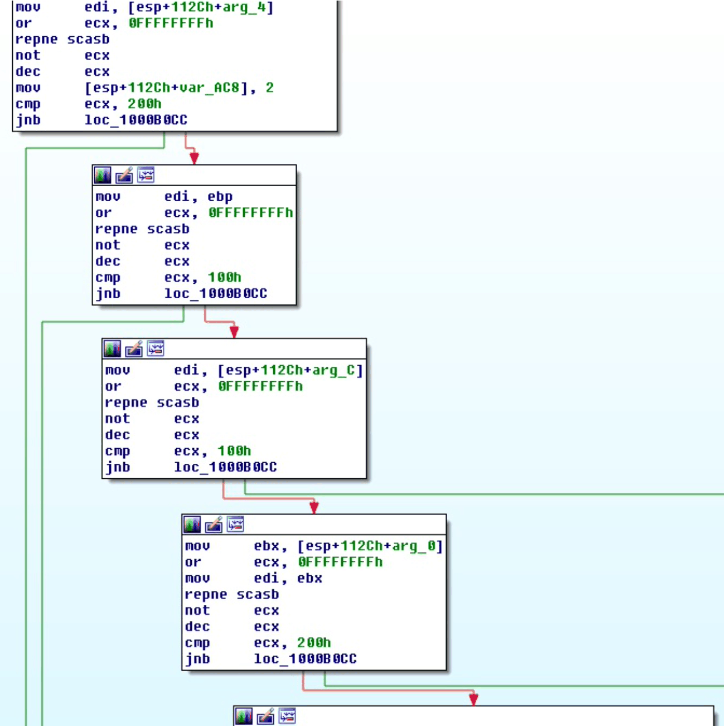Click 'or ecx, 0FFFFFFFFh' in the arg_0 block
This screenshot has width=726, height=728.
click(283, 562)
